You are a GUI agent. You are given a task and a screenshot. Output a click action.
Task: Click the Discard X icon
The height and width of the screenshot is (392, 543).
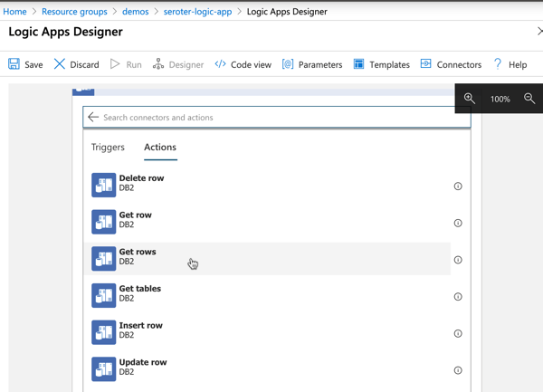60,64
